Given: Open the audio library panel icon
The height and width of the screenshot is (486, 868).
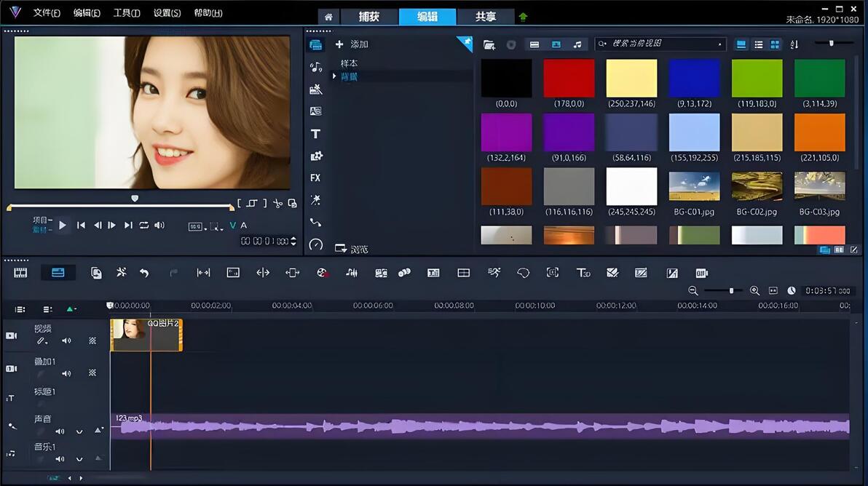Looking at the screenshot, I should (315, 68).
